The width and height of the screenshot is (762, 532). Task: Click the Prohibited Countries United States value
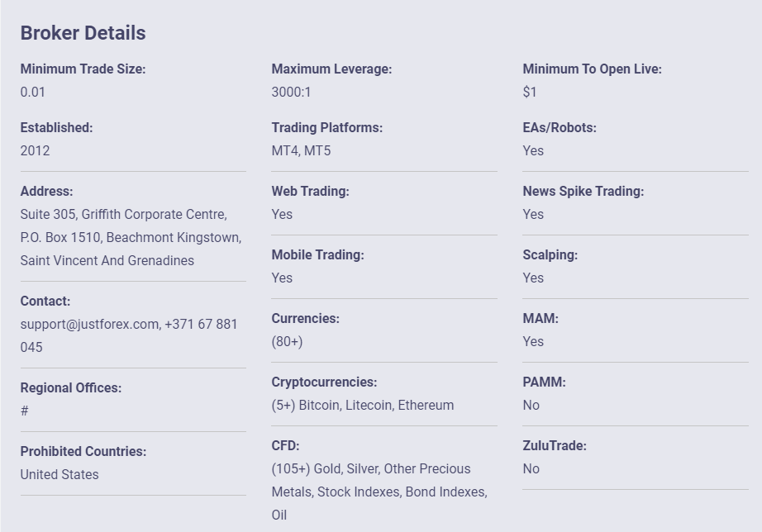click(x=60, y=475)
